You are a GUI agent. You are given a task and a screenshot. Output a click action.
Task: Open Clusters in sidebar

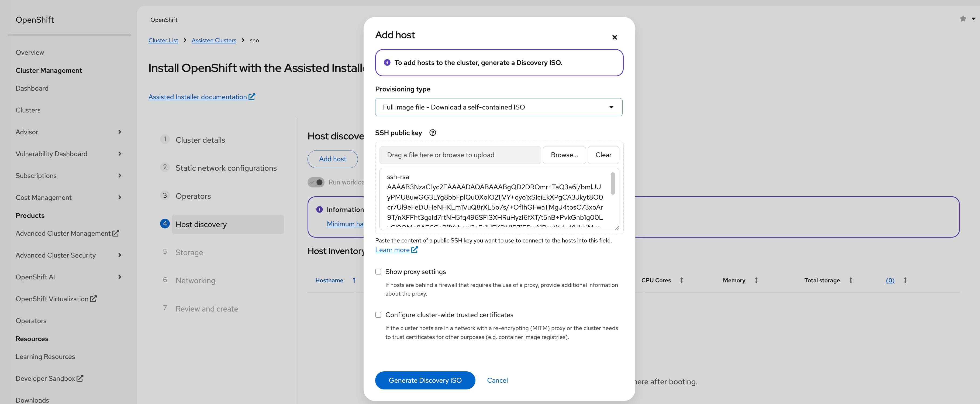pos(28,110)
